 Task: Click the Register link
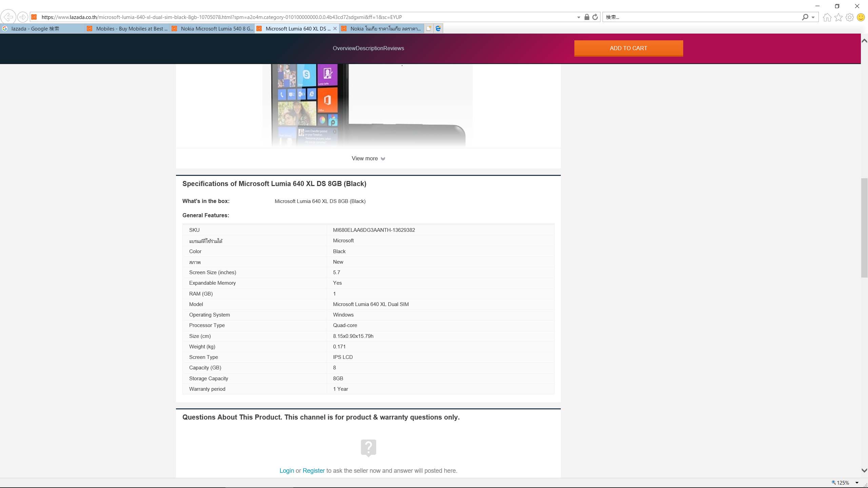click(313, 470)
